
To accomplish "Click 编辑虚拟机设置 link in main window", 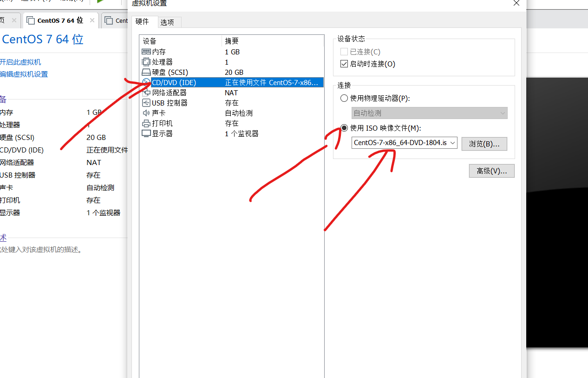I will 23,74.
